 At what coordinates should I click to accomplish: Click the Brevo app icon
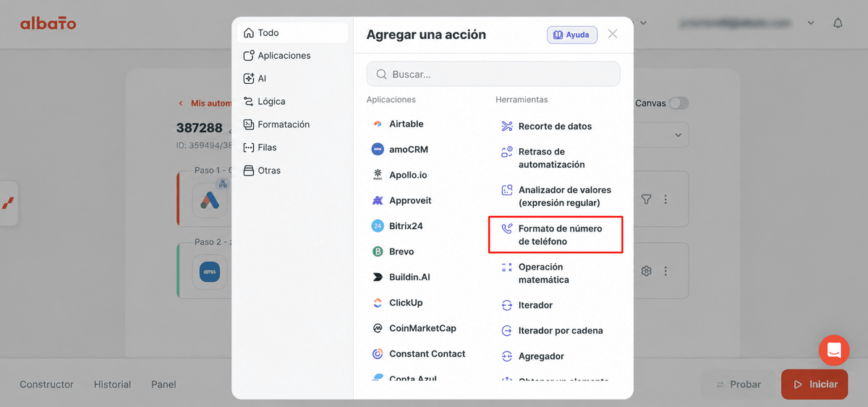378,252
